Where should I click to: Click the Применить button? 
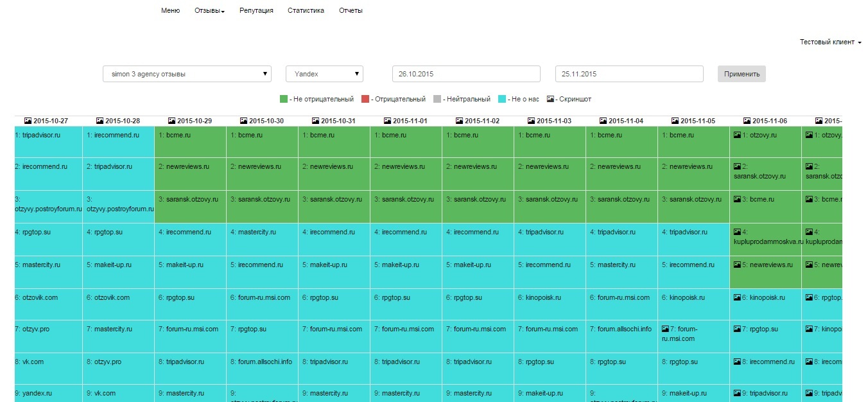click(742, 74)
